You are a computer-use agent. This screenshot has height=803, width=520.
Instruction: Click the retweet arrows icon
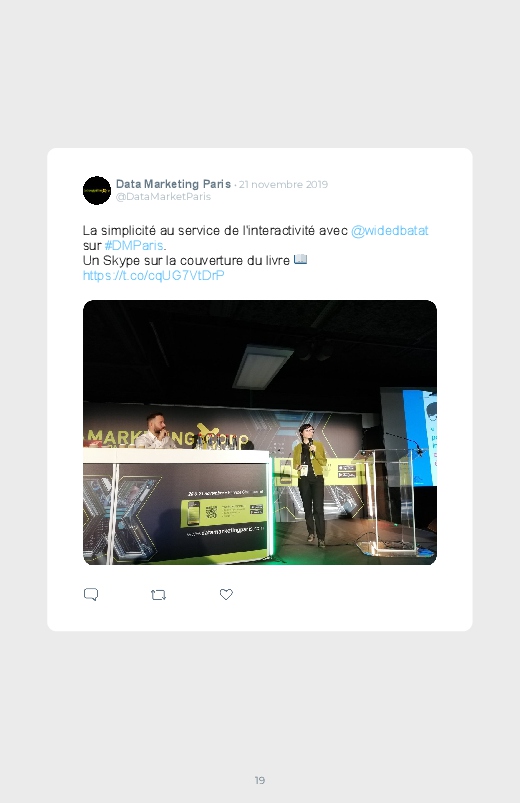coord(158,595)
